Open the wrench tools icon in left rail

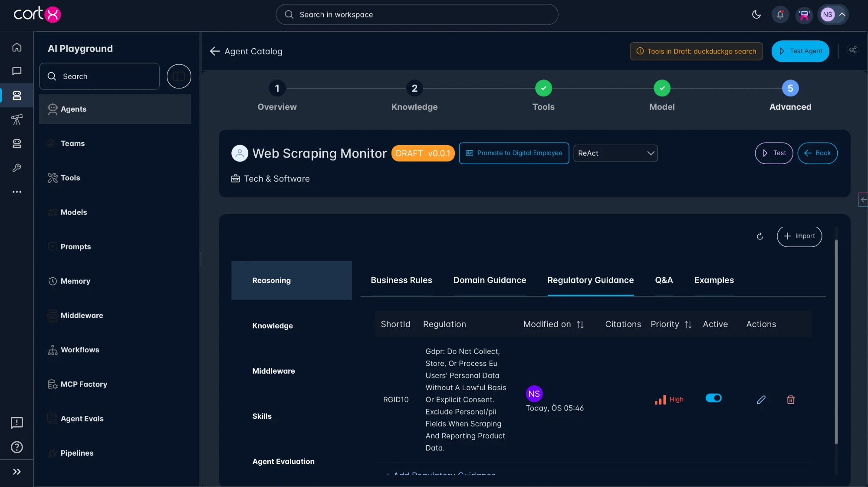[x=17, y=168]
